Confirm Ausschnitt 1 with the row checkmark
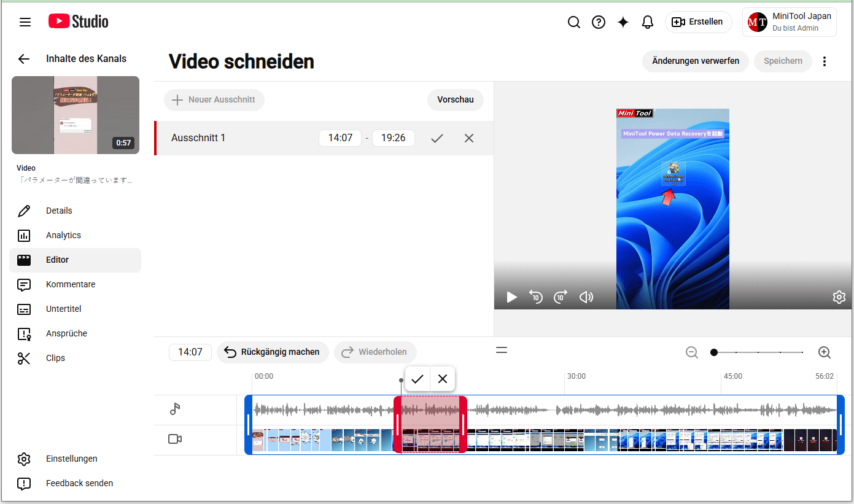This screenshot has width=854, height=504. (x=437, y=138)
